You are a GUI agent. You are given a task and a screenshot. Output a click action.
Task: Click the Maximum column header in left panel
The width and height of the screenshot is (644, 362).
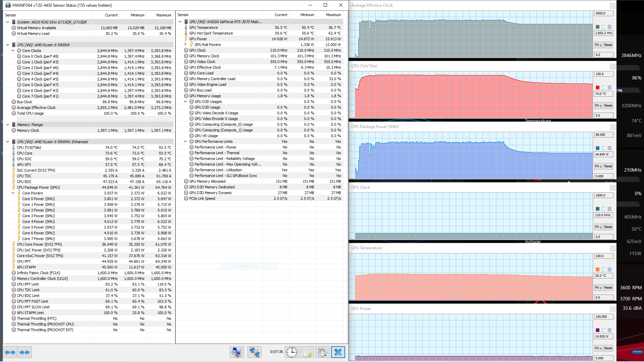163,15
